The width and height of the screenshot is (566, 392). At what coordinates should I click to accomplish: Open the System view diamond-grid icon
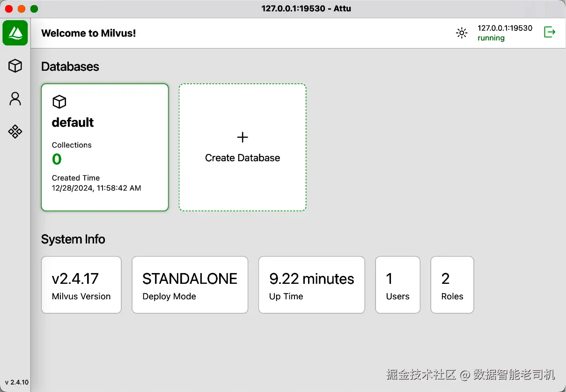15,132
